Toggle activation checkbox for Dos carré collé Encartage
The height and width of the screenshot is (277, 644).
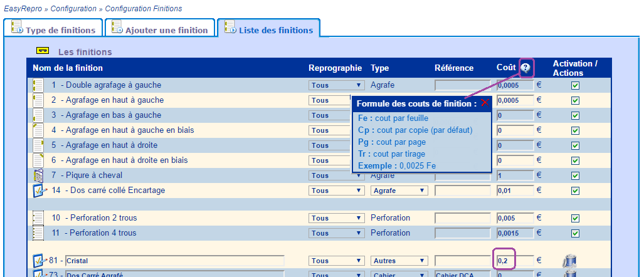click(575, 191)
